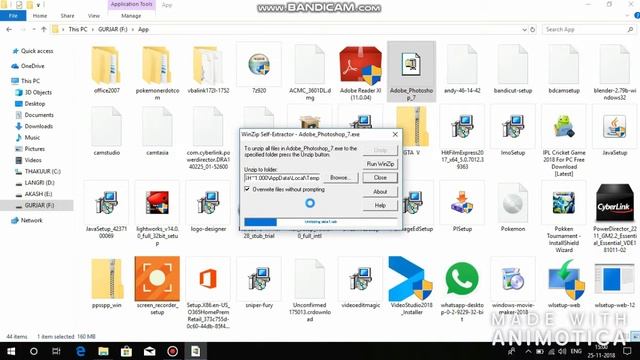Go up one folder level
The height and width of the screenshot is (360, 640).
pos(44,29)
